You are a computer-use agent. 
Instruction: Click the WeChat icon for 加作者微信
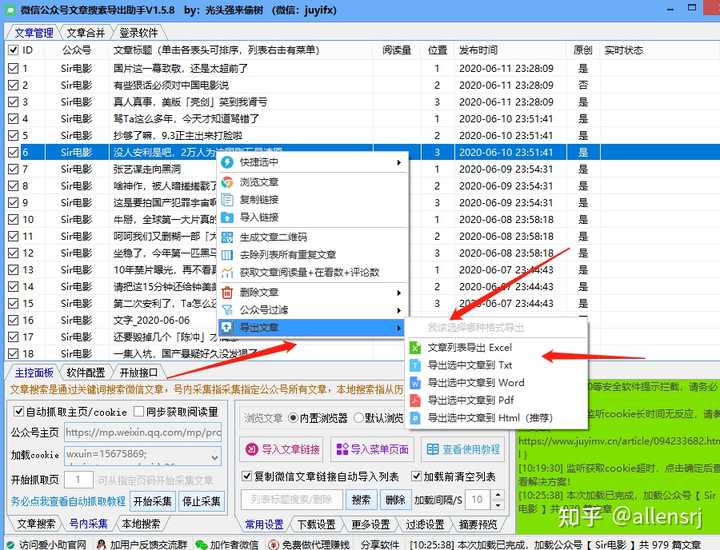click(201, 544)
